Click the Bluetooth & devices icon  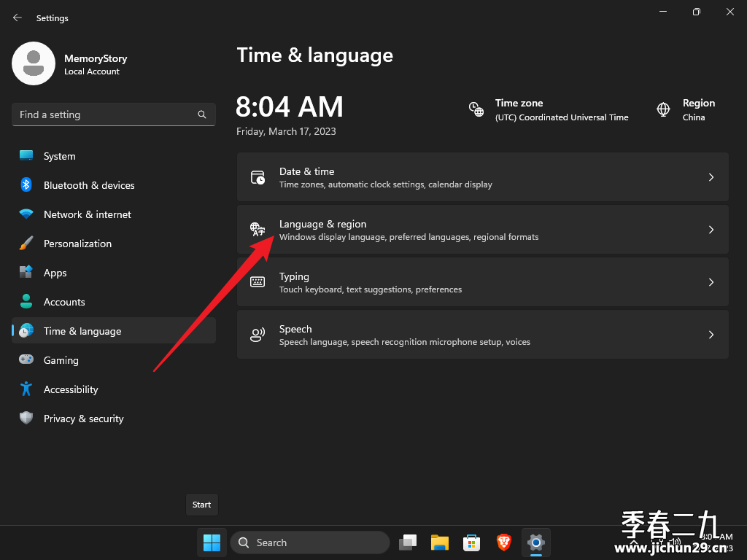point(26,184)
